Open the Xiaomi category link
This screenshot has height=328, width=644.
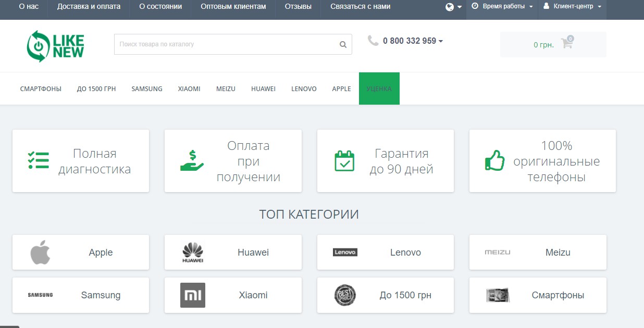[253, 295]
